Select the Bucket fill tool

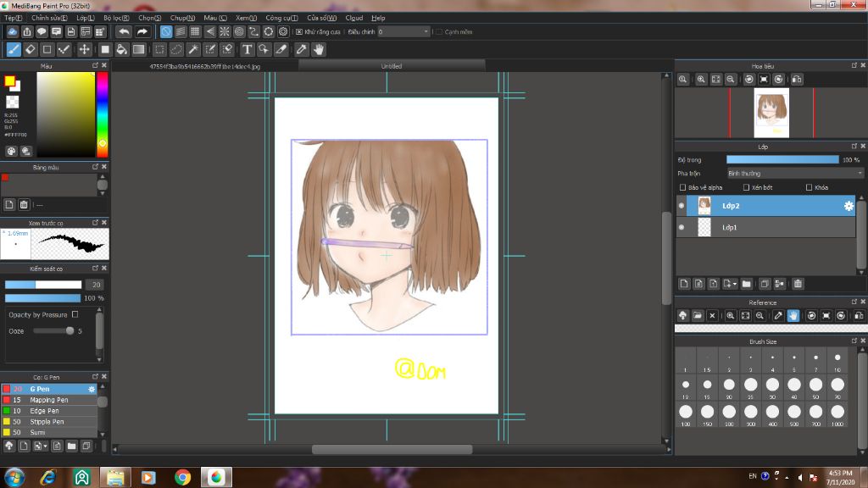click(122, 50)
